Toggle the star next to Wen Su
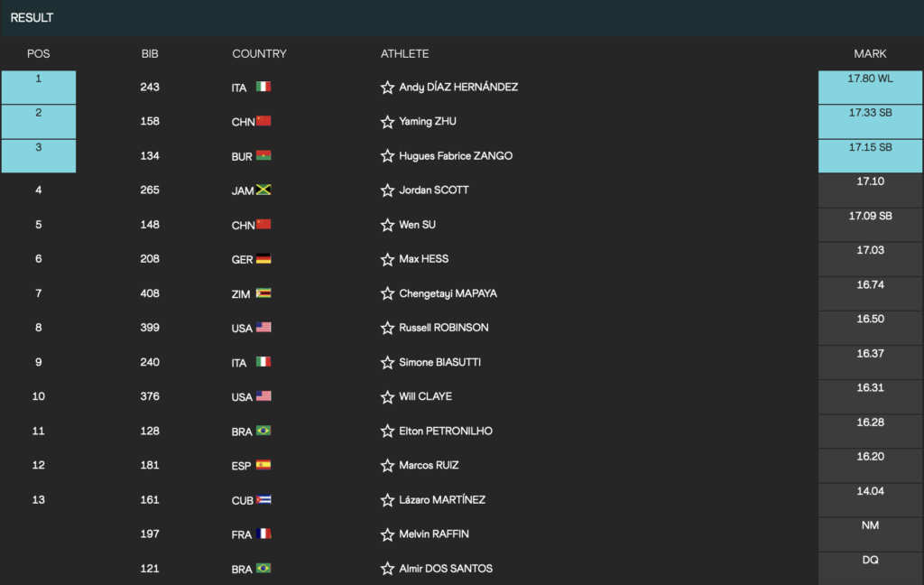Screen dimensions: 924x585 click(x=388, y=225)
